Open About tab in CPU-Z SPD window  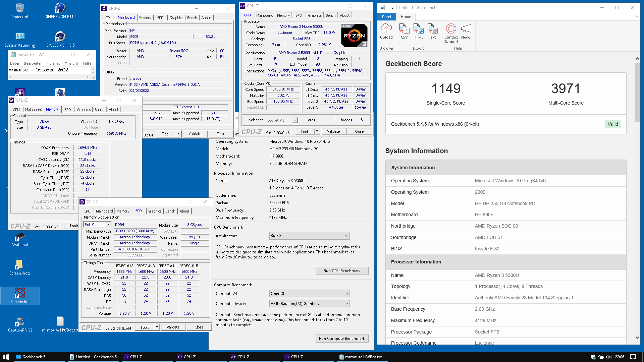point(184,211)
